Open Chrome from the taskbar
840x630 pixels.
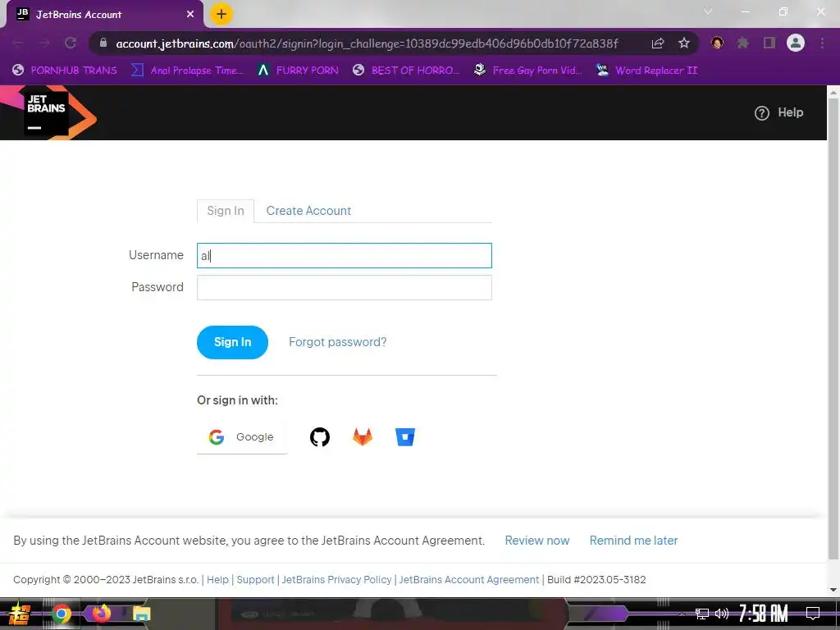[62, 614]
